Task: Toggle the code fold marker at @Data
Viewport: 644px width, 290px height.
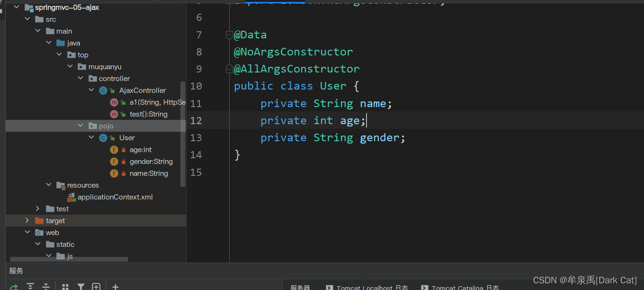Action: coord(229,35)
